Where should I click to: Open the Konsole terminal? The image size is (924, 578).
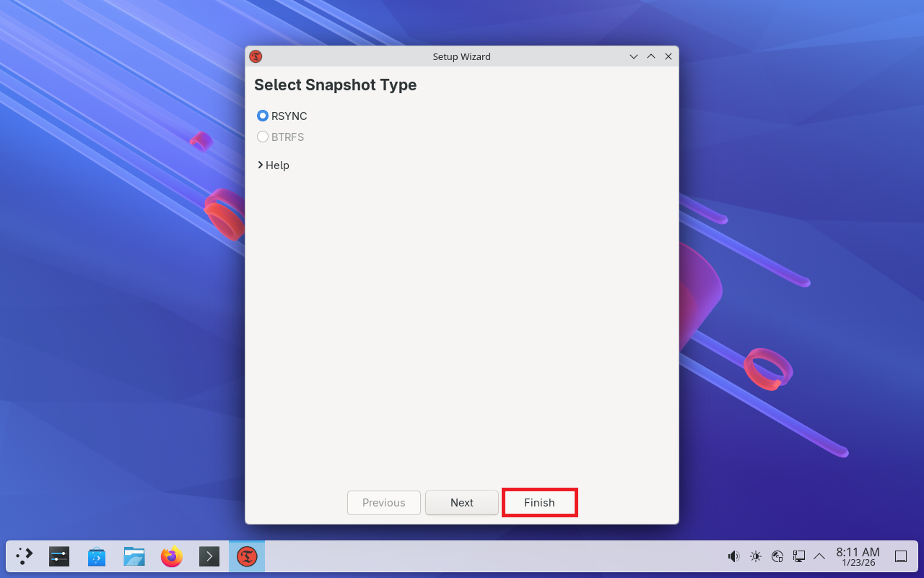(x=209, y=556)
